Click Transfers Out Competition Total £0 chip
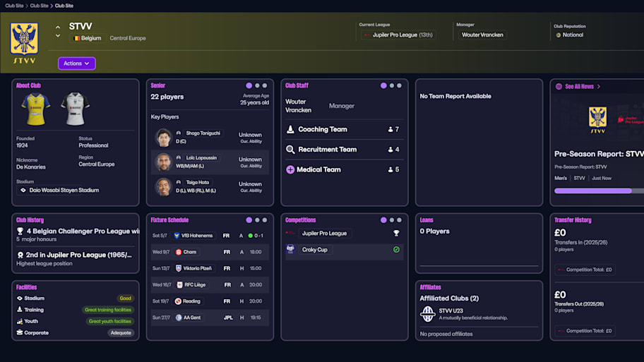The image size is (644, 362). 585,331
